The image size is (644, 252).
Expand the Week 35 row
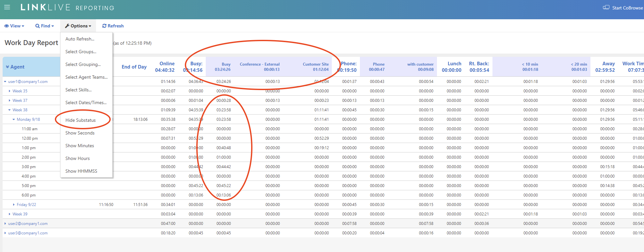[9, 91]
